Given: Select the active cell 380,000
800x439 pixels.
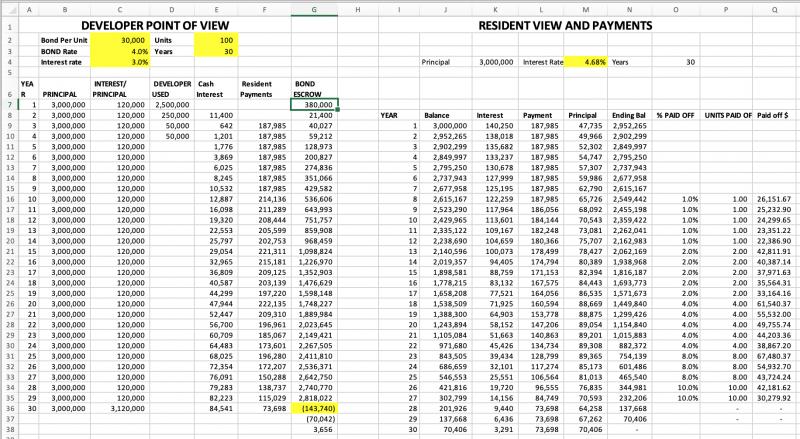Looking at the screenshot, I should pyautogui.click(x=314, y=105).
